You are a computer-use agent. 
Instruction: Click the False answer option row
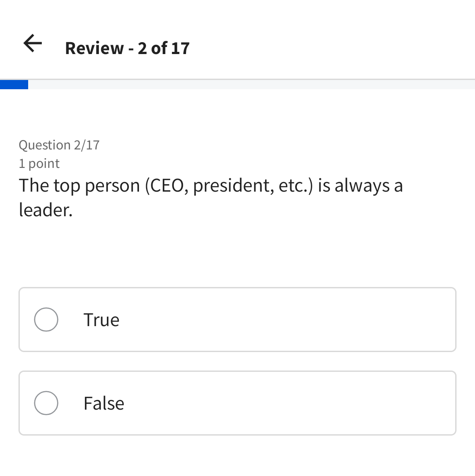[x=237, y=403]
